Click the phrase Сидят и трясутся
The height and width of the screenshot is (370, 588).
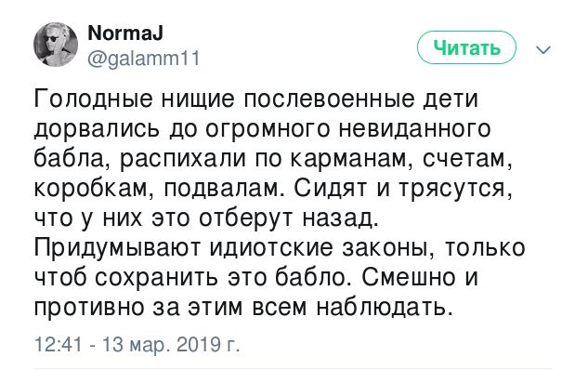click(403, 189)
